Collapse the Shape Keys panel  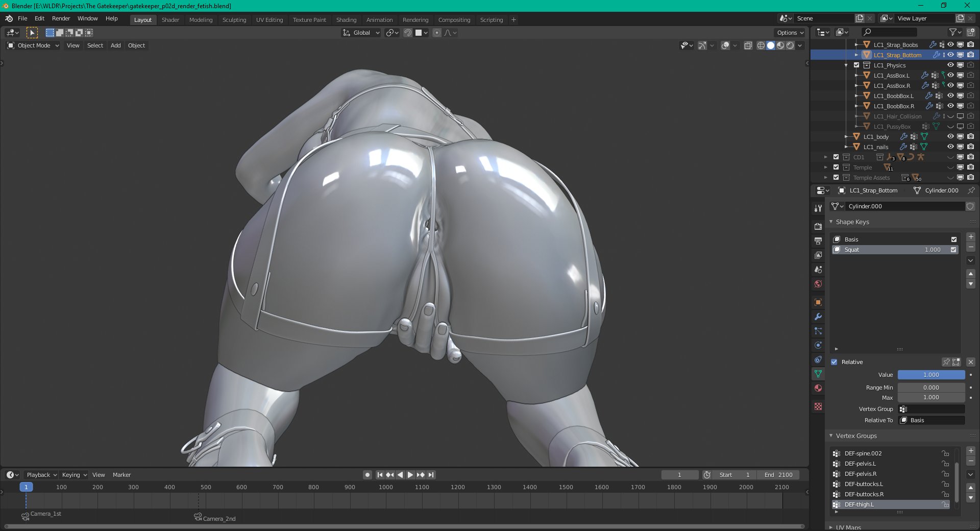[x=852, y=222]
